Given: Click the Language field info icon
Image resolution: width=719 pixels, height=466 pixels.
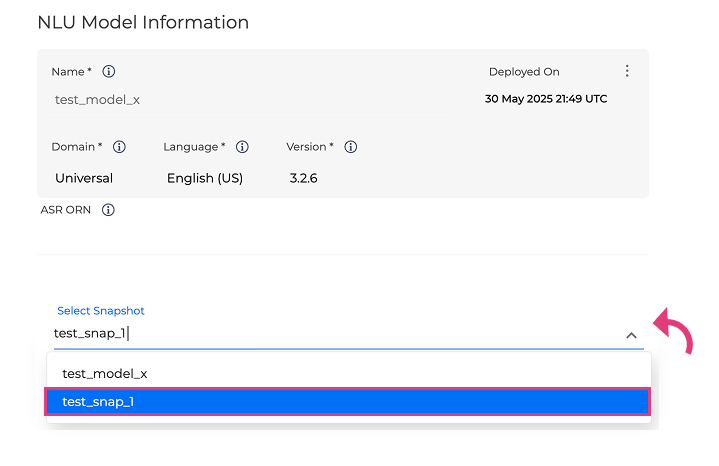Looking at the screenshot, I should coord(242,147).
